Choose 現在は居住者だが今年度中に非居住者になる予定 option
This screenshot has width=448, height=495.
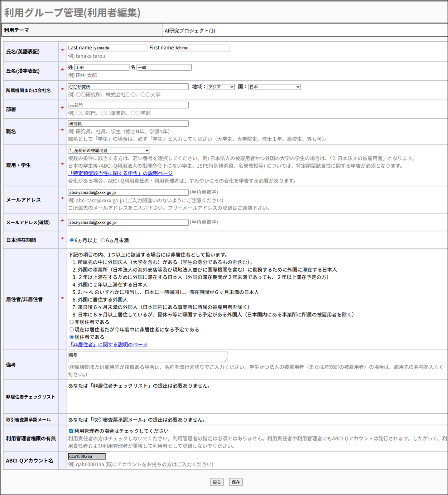point(72,330)
